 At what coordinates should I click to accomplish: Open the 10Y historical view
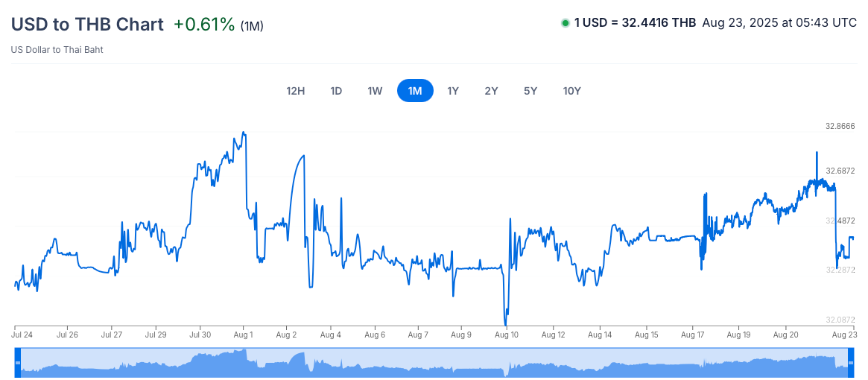coord(571,91)
